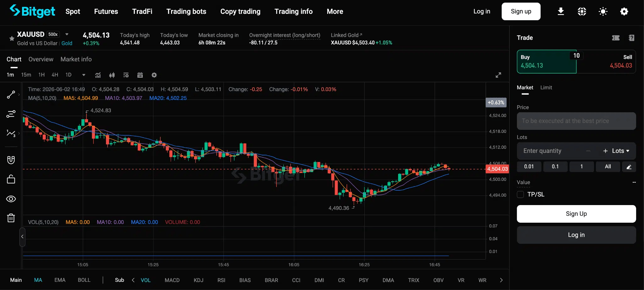Click Sign Up in the trade panel

click(576, 214)
